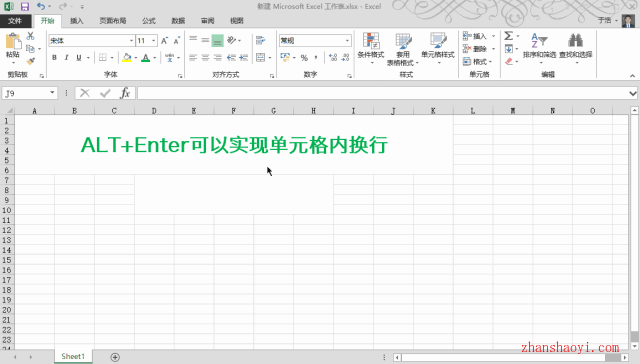Toggle Bold formatting
The height and width of the screenshot is (364, 640).
pos(54,58)
